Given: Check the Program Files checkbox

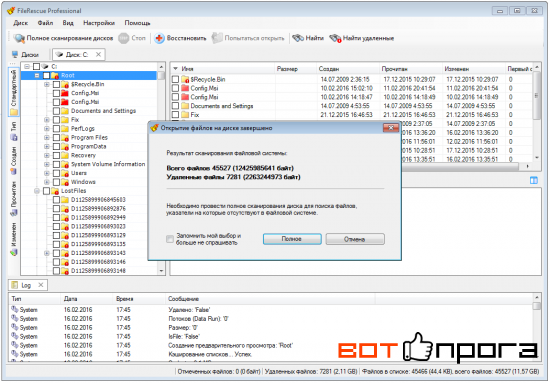Looking at the screenshot, I should coord(56,137).
